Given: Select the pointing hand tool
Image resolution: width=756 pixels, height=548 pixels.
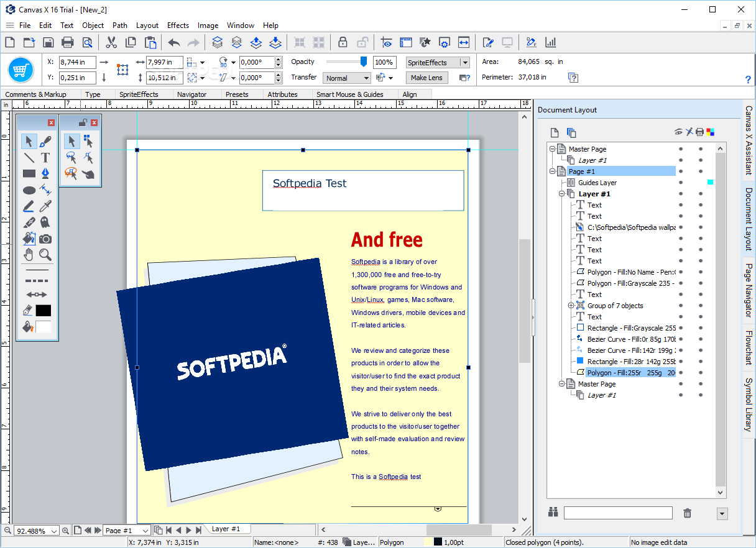Looking at the screenshot, I should pos(88,173).
